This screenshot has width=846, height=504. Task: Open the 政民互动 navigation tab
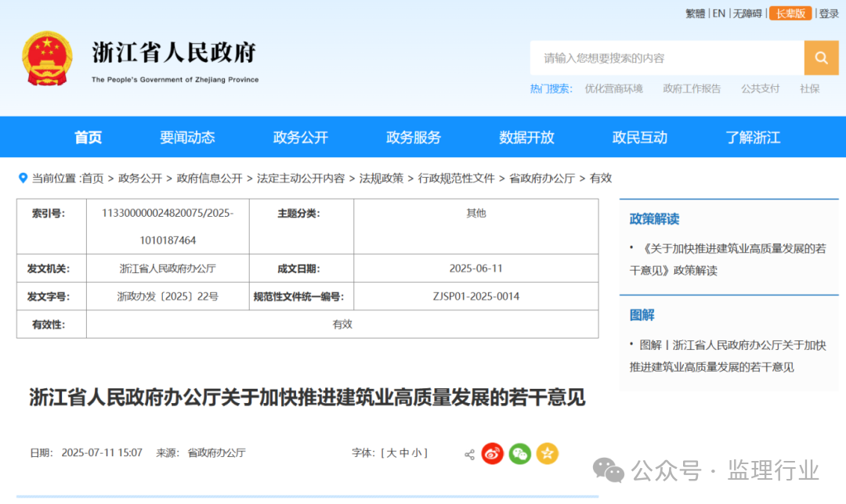point(639,138)
